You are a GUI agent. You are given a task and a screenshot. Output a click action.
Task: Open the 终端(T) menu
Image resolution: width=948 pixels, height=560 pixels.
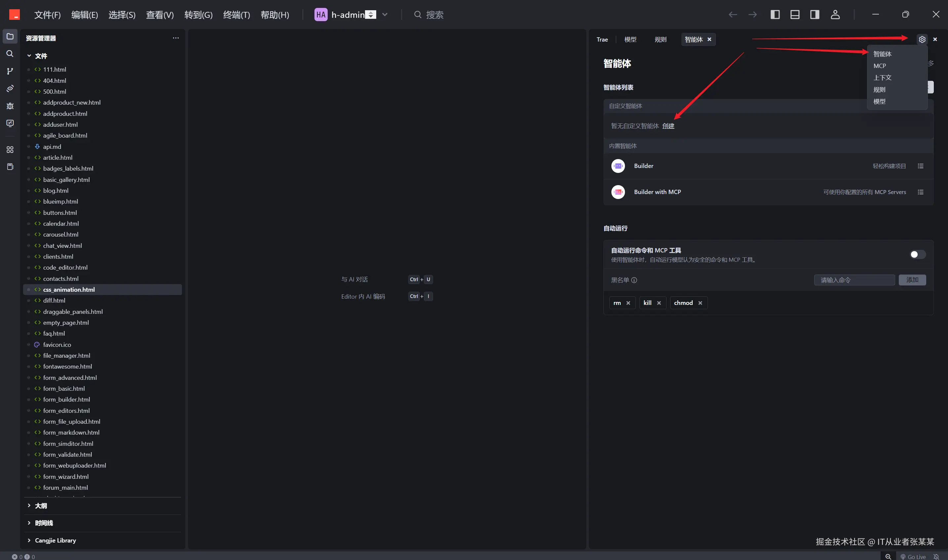237,15
